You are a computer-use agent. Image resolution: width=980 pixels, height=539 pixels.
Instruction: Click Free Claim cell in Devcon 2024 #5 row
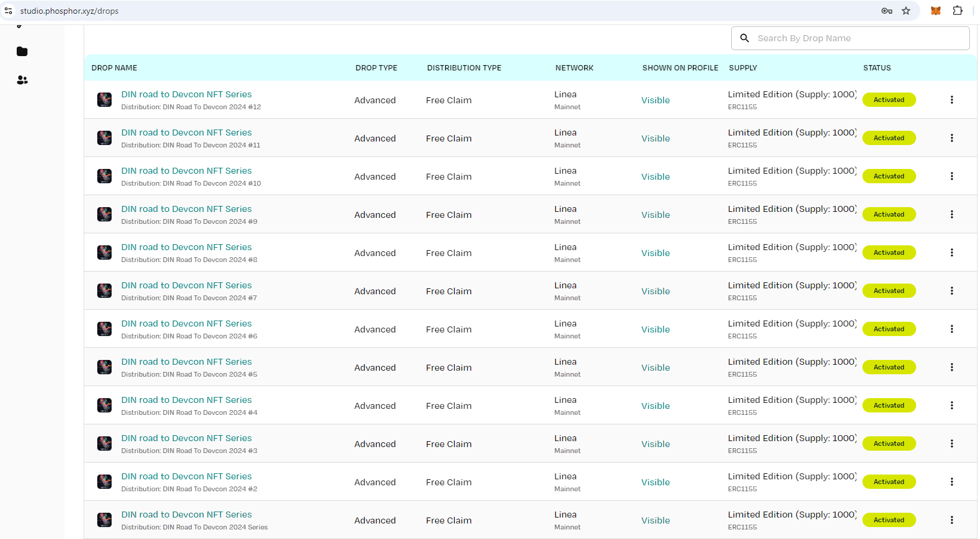click(449, 368)
